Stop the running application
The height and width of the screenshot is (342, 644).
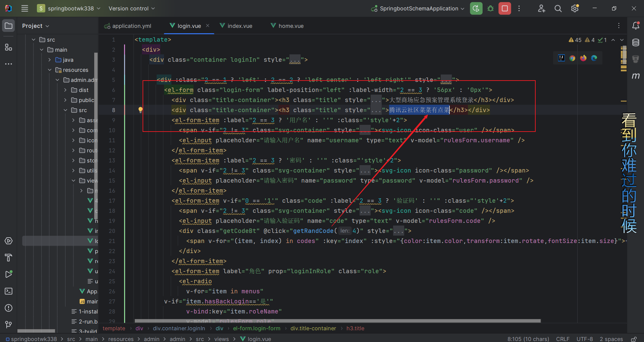tap(505, 8)
